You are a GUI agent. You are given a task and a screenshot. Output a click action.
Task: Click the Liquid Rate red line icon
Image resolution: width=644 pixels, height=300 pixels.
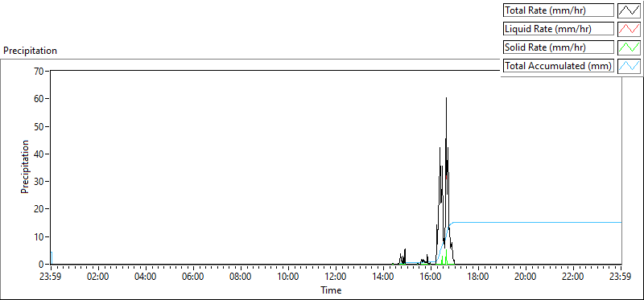pyautogui.click(x=629, y=29)
